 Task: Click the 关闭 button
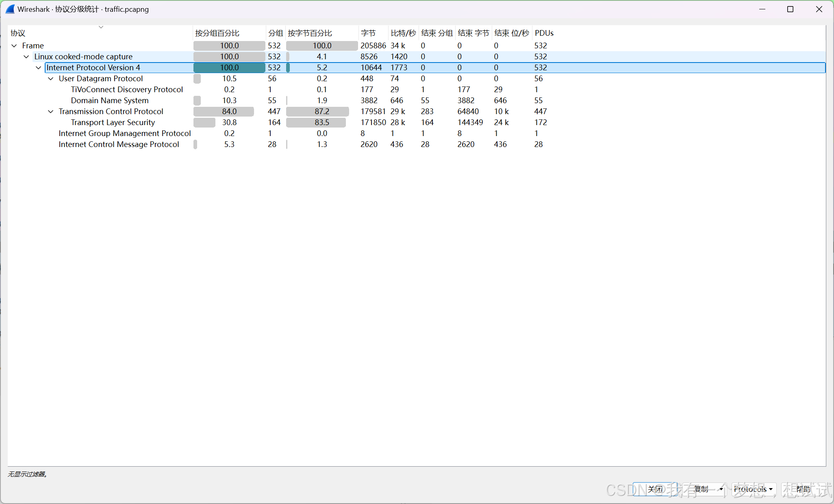point(655,489)
